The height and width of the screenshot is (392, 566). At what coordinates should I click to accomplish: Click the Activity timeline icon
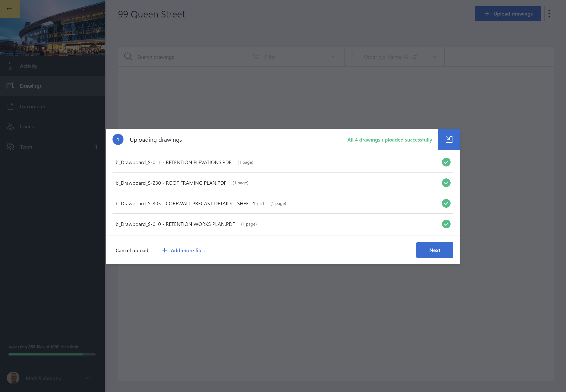click(10, 66)
